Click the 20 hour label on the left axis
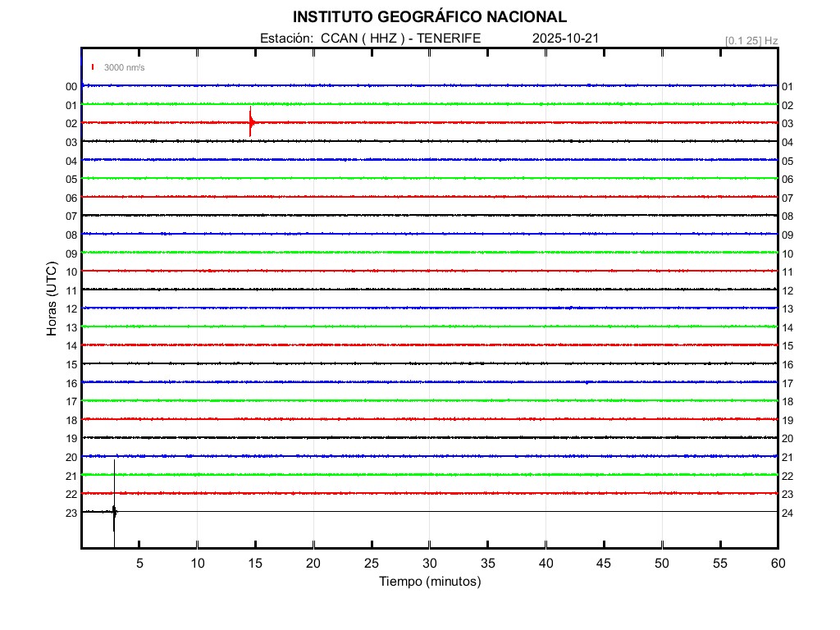 [71, 457]
